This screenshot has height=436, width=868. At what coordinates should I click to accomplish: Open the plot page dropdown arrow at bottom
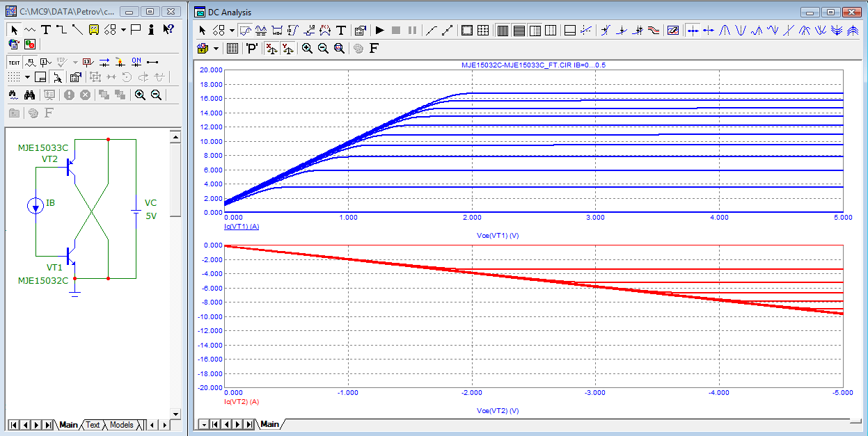click(204, 424)
